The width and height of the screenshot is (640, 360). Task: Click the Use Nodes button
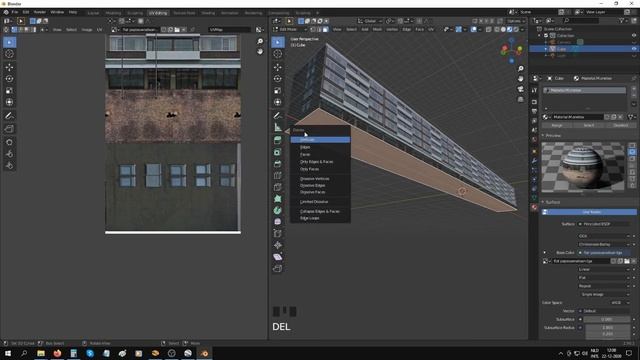[589, 212]
